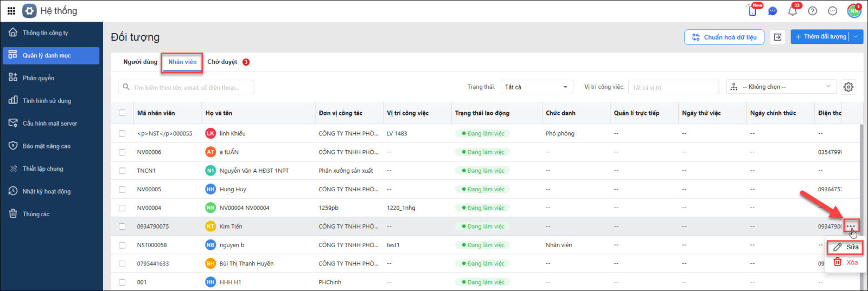Switch to the Người dùng tab
This screenshot has width=868, height=291.
coord(140,62)
